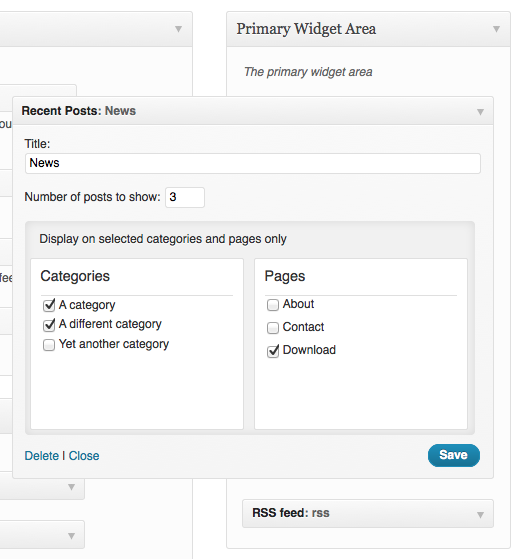Click the Close link
This screenshot has height=559, width=520.
click(x=84, y=456)
